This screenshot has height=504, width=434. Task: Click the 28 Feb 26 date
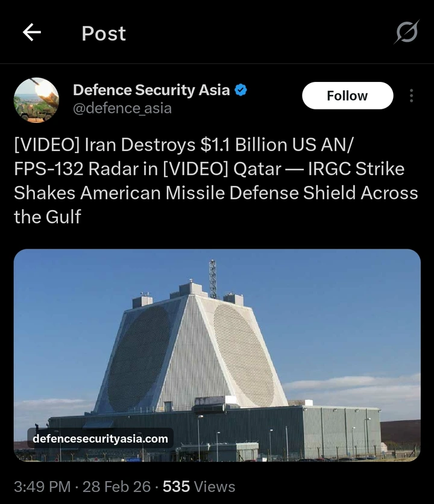tap(116, 487)
